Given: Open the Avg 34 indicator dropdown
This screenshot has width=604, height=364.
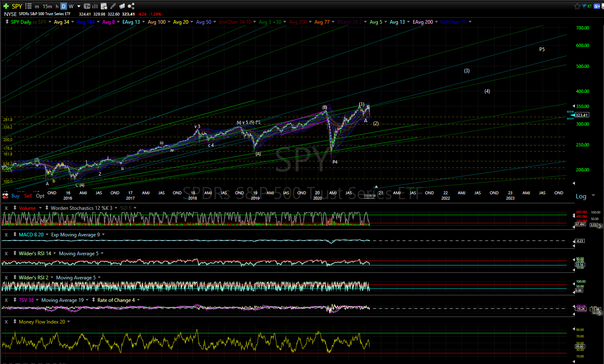Looking at the screenshot, I should click(x=72, y=22).
